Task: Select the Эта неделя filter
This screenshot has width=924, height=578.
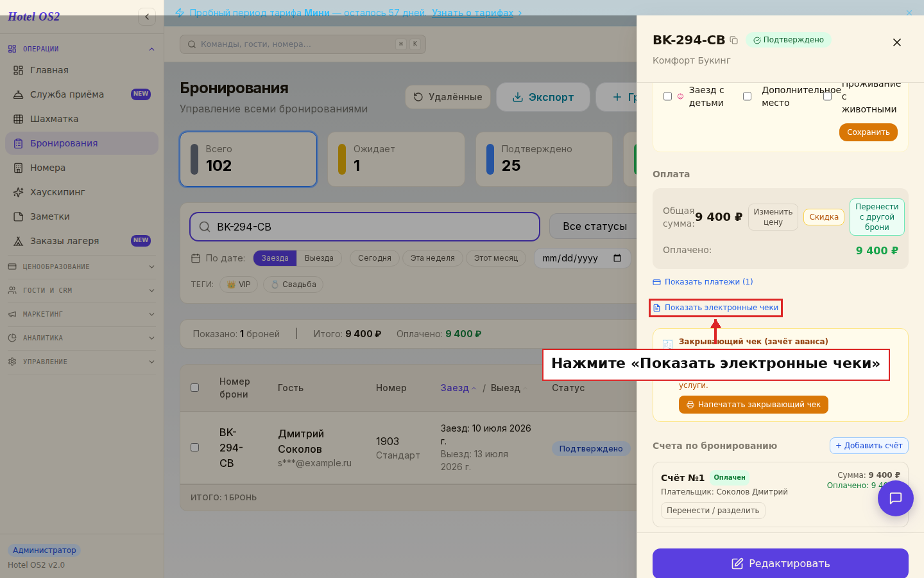Action: tap(432, 258)
